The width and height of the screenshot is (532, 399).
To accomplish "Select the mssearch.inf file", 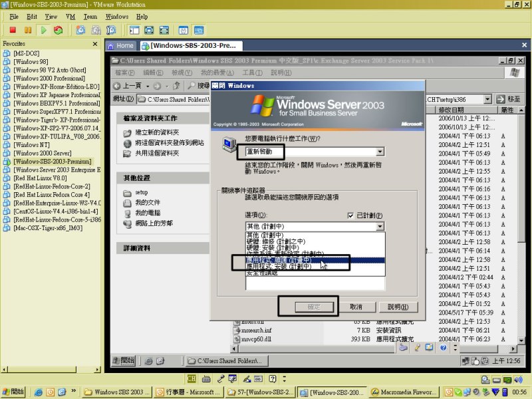I will click(256, 330).
